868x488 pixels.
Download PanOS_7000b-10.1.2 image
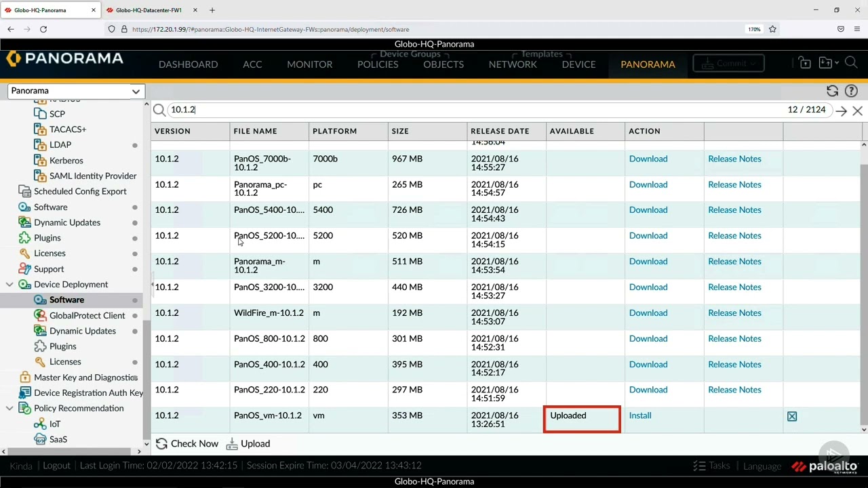[648, 159]
